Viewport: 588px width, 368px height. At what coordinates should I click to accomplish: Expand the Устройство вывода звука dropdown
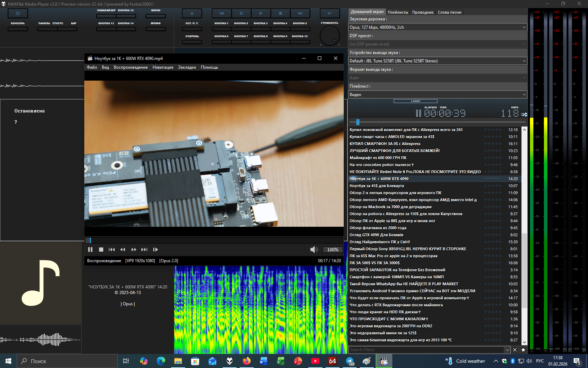coord(437,61)
